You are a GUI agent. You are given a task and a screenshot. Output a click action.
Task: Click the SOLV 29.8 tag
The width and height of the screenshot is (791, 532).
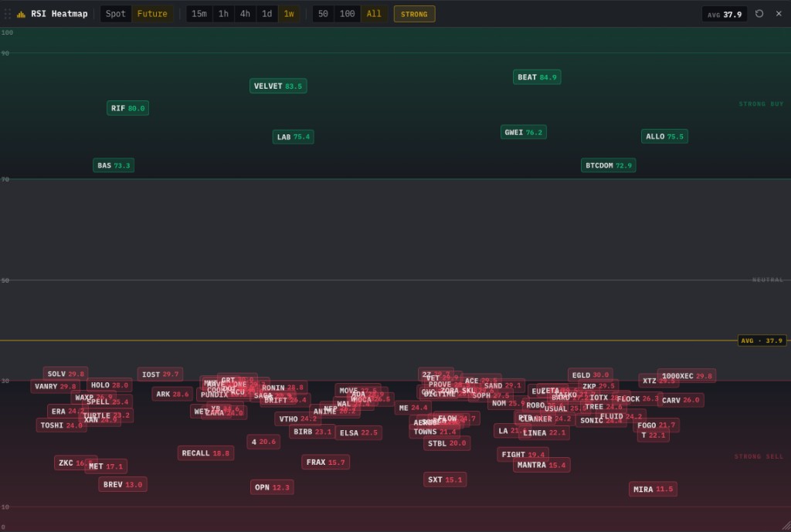pos(66,374)
